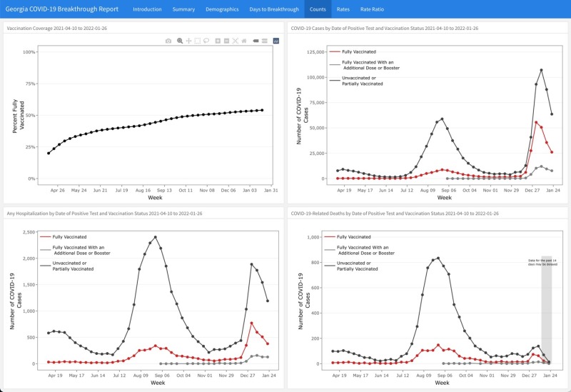Click the COVID-19-Related Deaths chart title
This screenshot has width=571, height=392.
[x=395, y=213]
